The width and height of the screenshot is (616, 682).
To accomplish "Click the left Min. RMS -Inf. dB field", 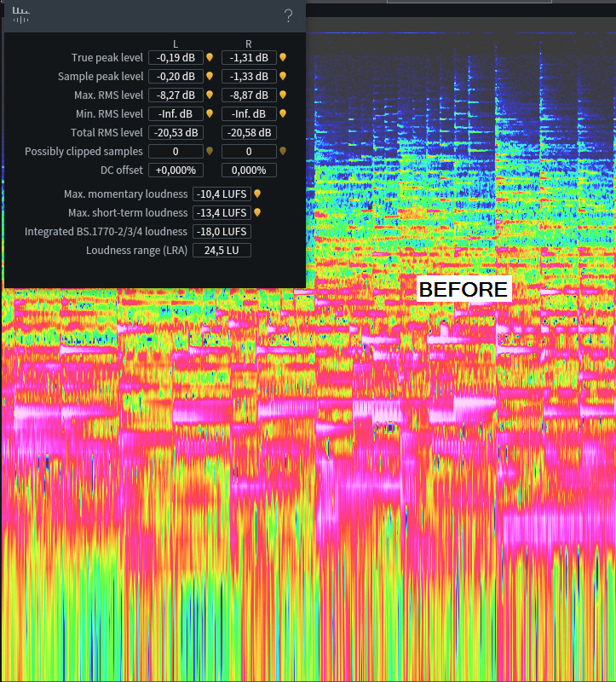I will click(176, 113).
